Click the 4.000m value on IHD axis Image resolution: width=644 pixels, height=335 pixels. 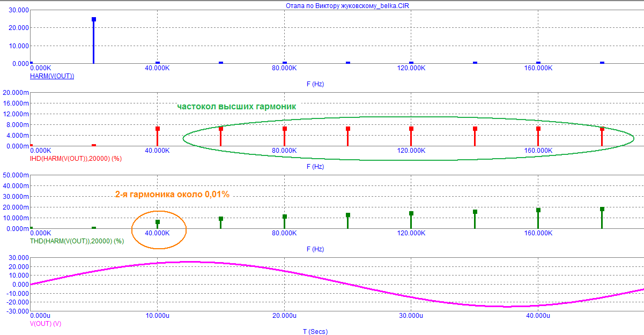pyautogui.click(x=18, y=136)
